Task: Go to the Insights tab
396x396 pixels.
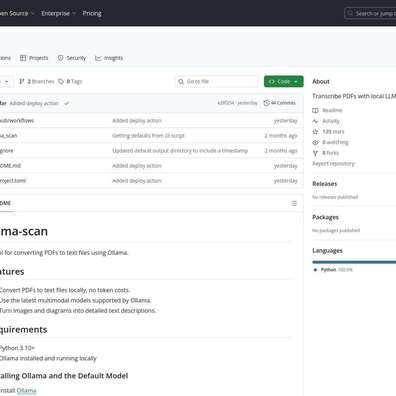Action: 109,58
